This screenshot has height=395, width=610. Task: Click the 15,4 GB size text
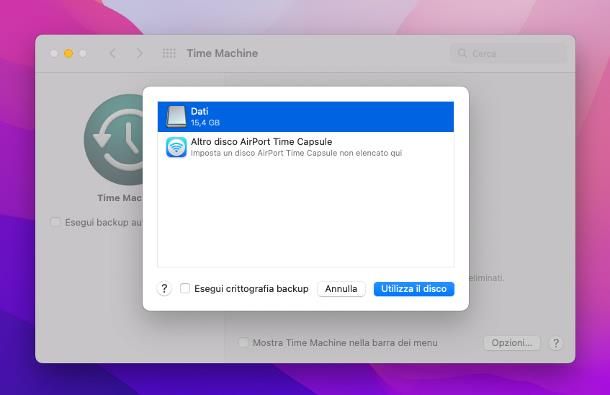pyautogui.click(x=205, y=123)
